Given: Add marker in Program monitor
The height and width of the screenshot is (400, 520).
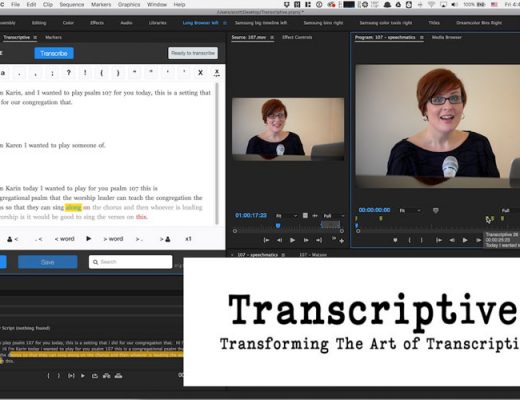Looking at the screenshot, I should point(395,240).
